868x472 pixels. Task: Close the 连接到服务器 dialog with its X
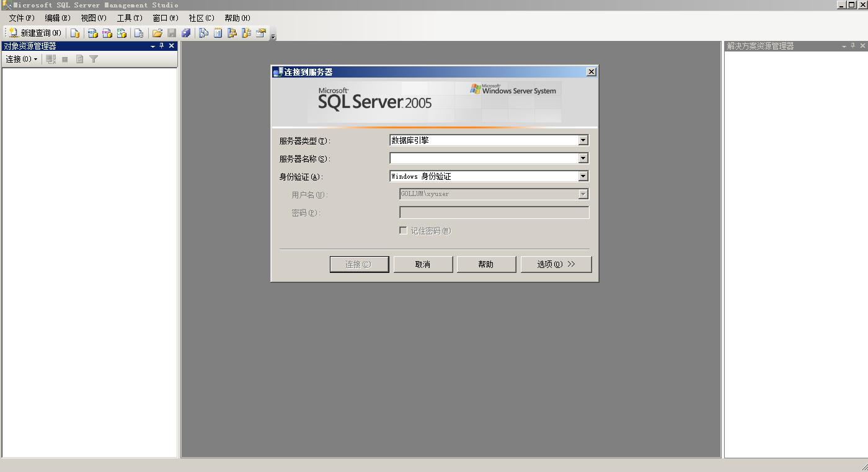pos(591,72)
